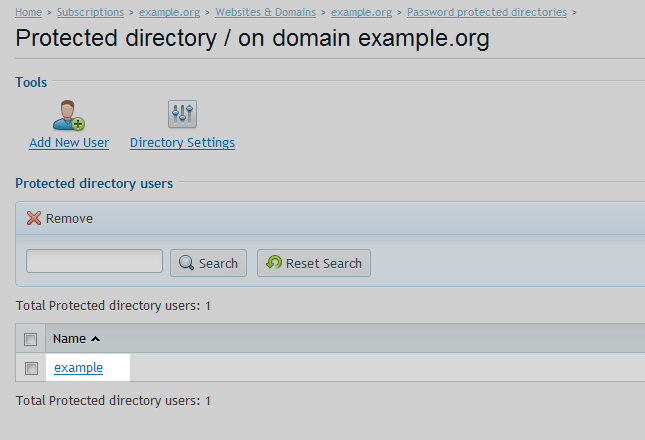The height and width of the screenshot is (440, 645).
Task: Click the Remove button label
Action: (x=69, y=218)
